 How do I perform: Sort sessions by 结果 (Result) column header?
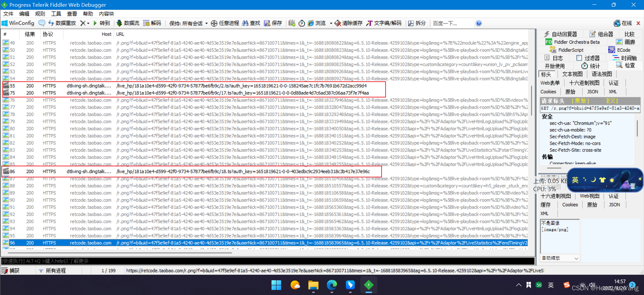pos(30,34)
